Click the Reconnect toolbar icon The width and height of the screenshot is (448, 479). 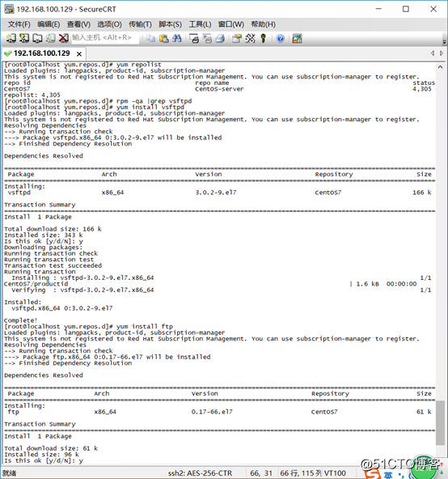(x=50, y=38)
